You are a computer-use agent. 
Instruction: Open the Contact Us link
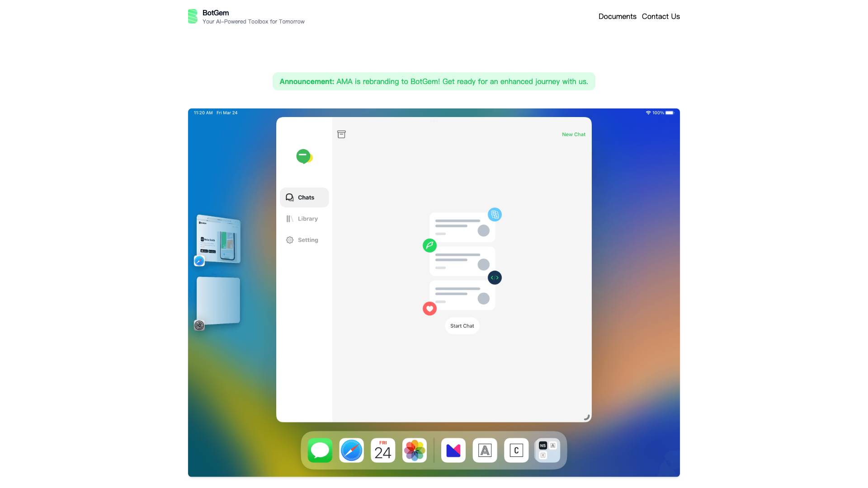tap(660, 16)
